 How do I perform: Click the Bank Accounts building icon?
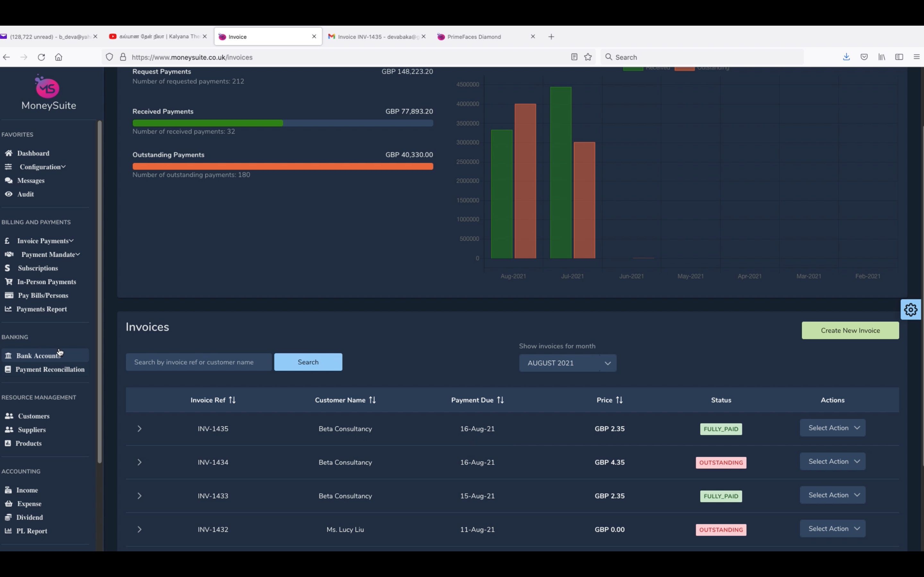click(8, 355)
